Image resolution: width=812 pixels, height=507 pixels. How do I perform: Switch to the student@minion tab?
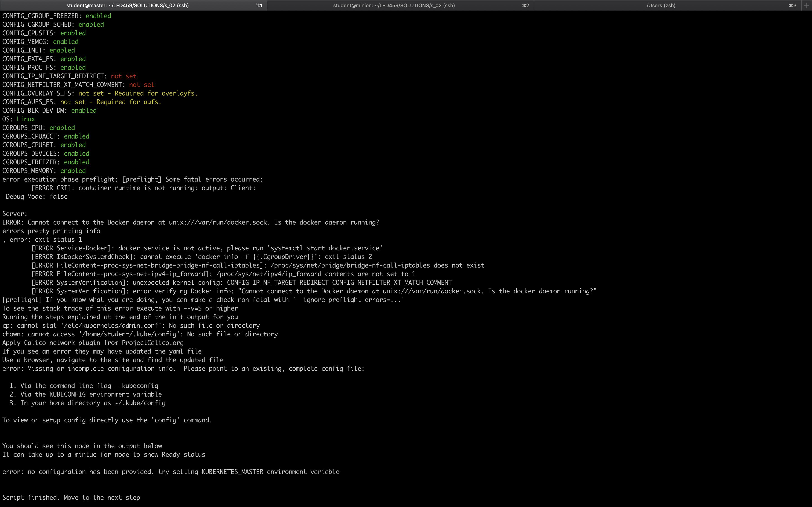(x=394, y=5)
